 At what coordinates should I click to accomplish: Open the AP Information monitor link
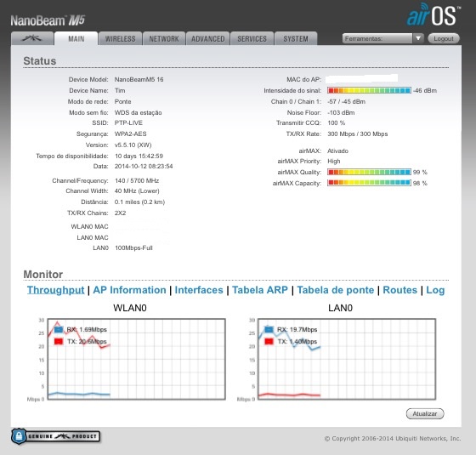click(x=129, y=290)
